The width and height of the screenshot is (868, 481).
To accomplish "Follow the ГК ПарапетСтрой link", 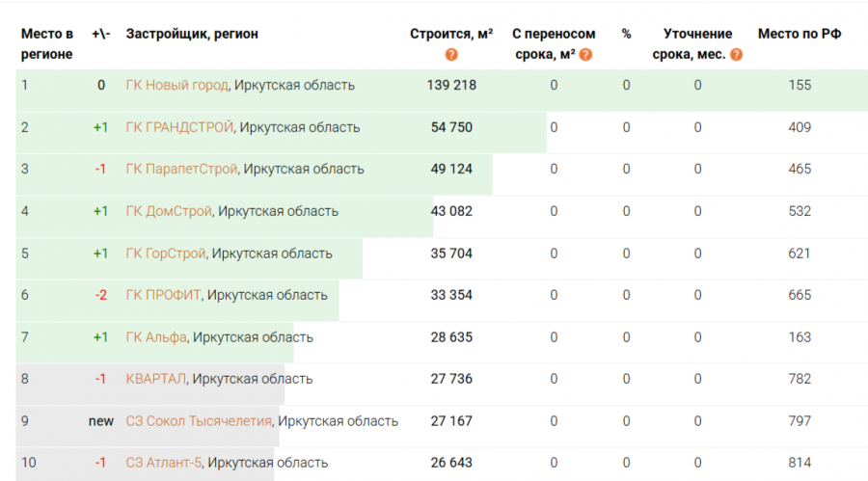I will (181, 169).
